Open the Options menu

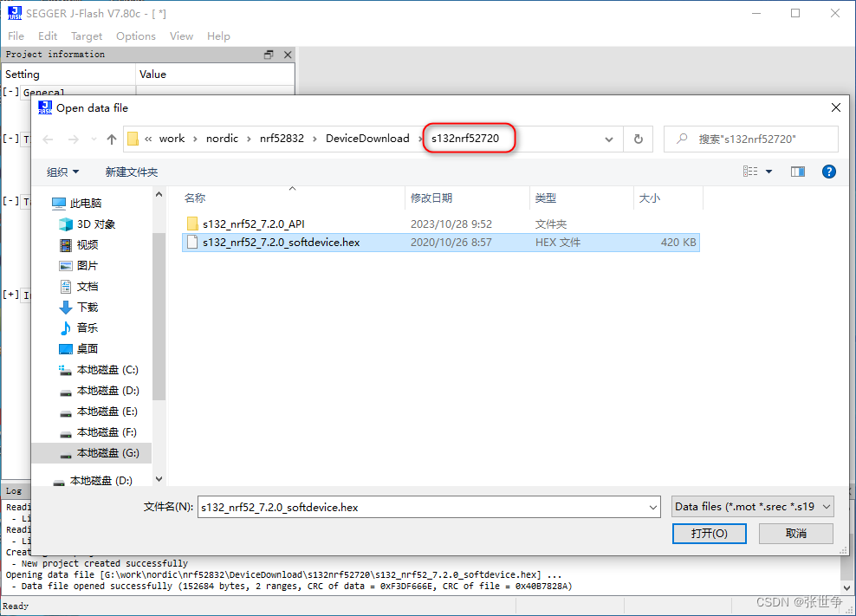click(135, 36)
